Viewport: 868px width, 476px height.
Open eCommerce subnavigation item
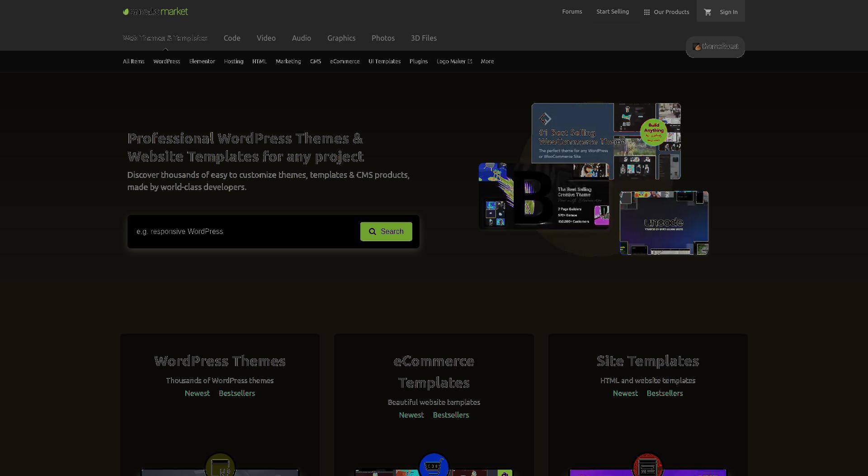pyautogui.click(x=345, y=61)
